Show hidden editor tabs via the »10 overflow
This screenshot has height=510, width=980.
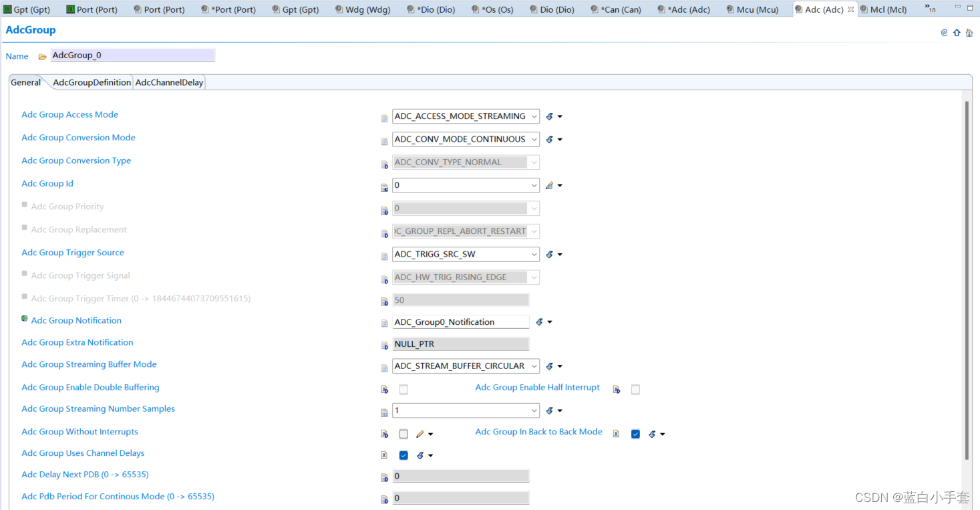coord(930,9)
